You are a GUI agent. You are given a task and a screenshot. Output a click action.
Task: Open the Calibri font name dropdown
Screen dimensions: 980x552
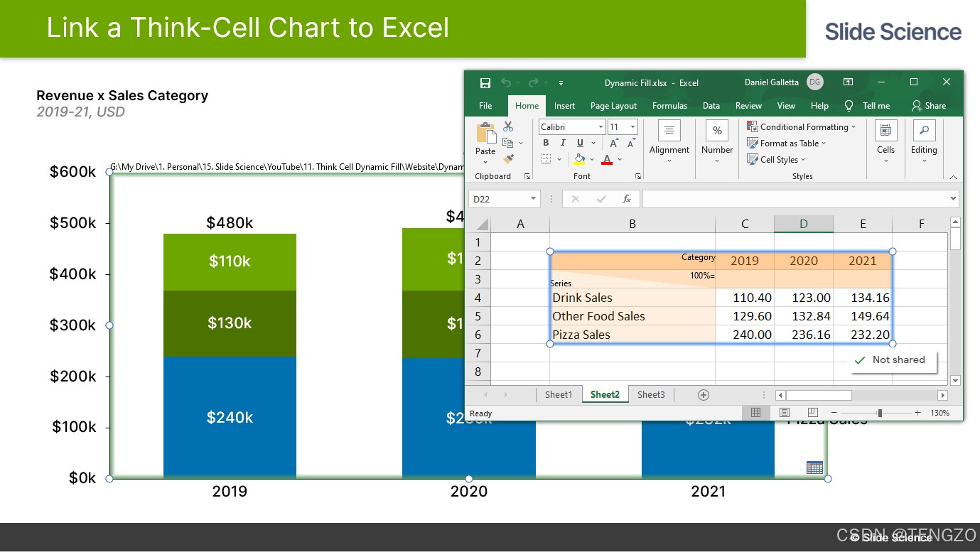point(601,127)
